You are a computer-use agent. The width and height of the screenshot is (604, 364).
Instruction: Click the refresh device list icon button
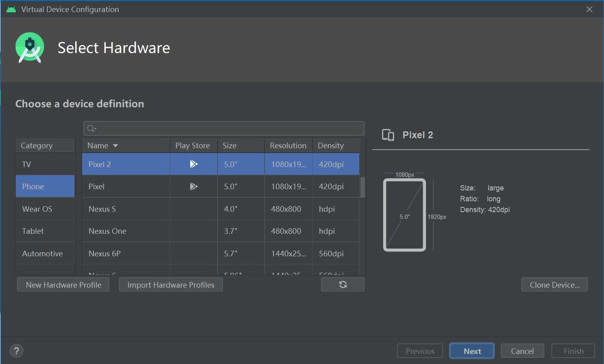[x=343, y=284]
